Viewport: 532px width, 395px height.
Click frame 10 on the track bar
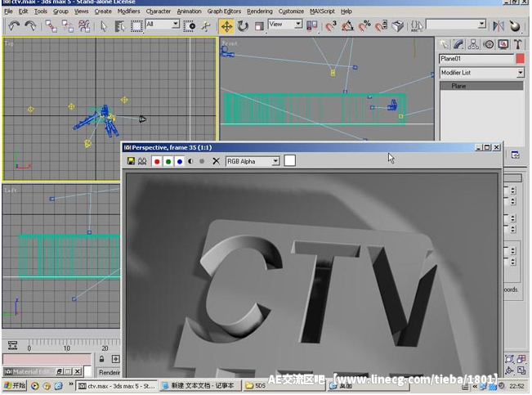click(x=67, y=348)
